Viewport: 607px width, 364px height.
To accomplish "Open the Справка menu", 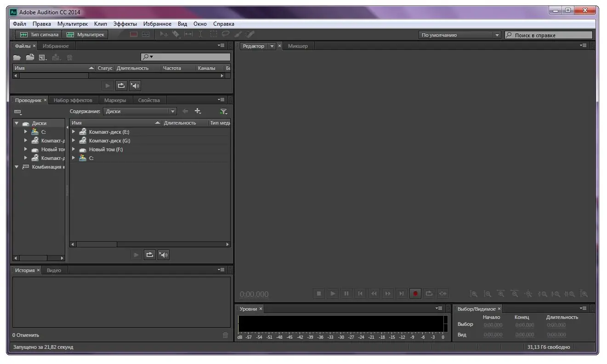I will [x=224, y=24].
